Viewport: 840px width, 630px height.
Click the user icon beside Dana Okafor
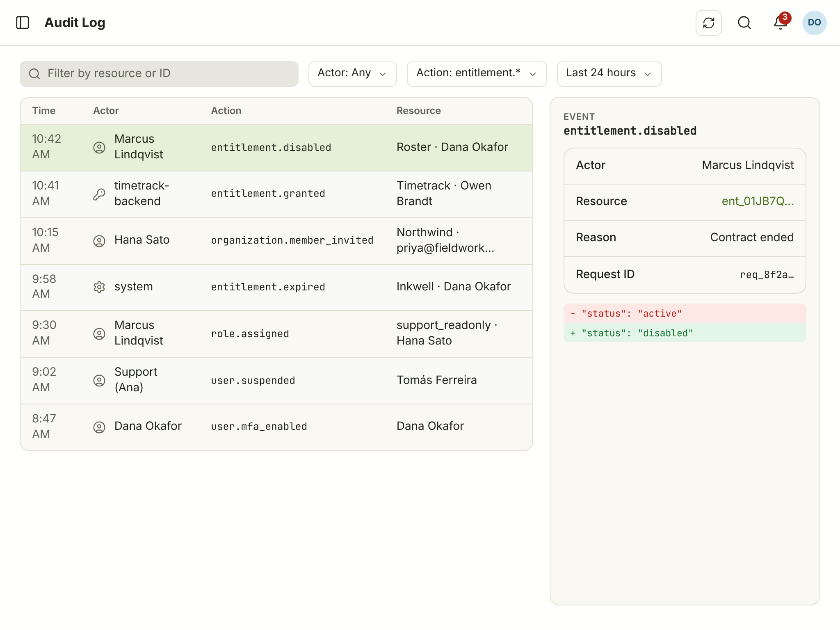pos(99,427)
